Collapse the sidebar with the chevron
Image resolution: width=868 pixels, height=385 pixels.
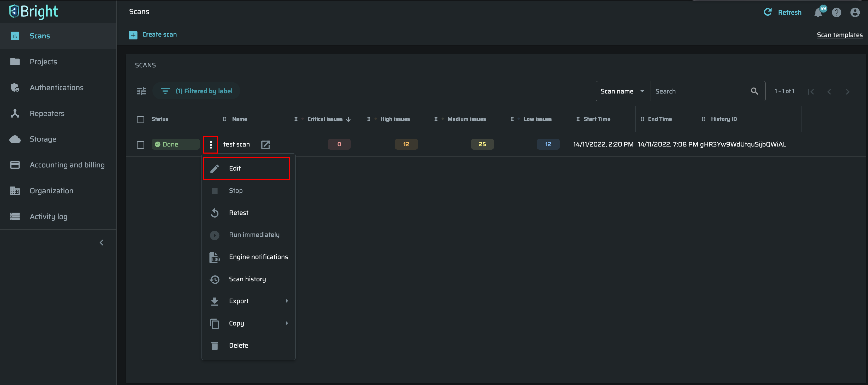(x=102, y=242)
